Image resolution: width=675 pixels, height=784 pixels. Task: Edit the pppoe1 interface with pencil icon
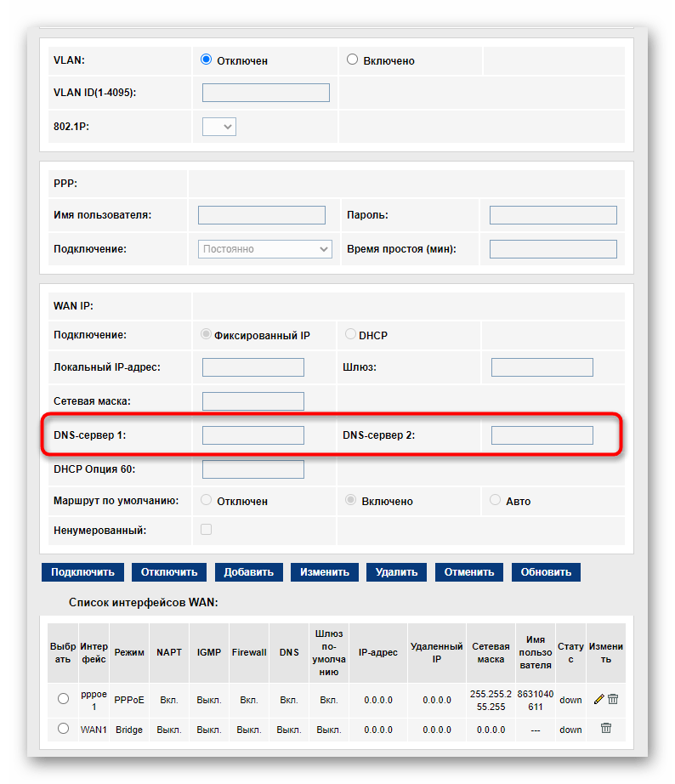coord(599,699)
